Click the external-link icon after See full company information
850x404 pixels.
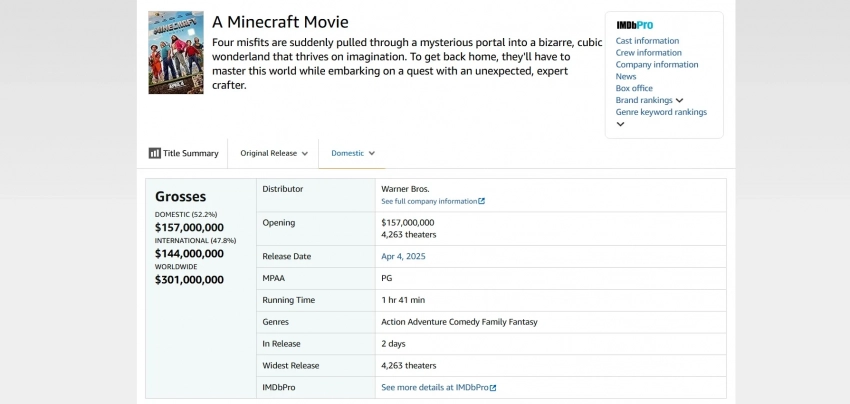pos(481,201)
